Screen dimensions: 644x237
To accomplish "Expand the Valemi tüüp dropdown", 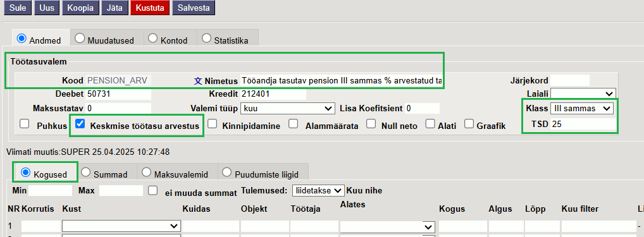I will (287, 108).
